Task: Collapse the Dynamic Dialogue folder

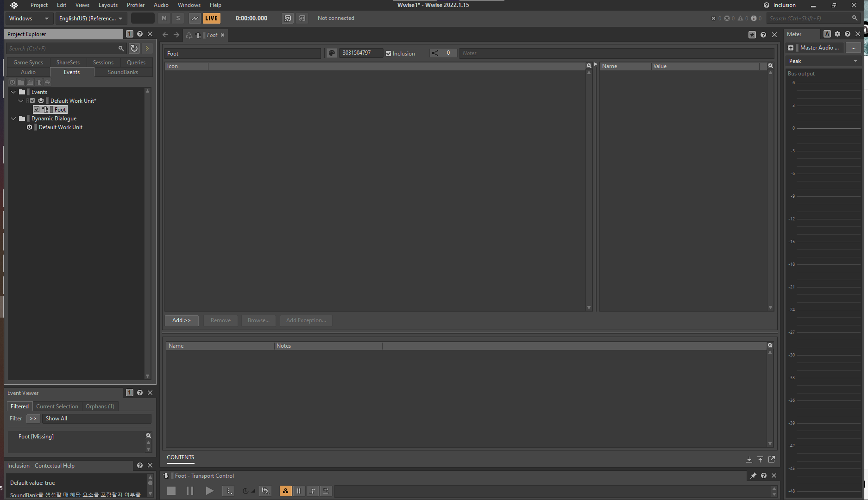Action: [x=13, y=118]
